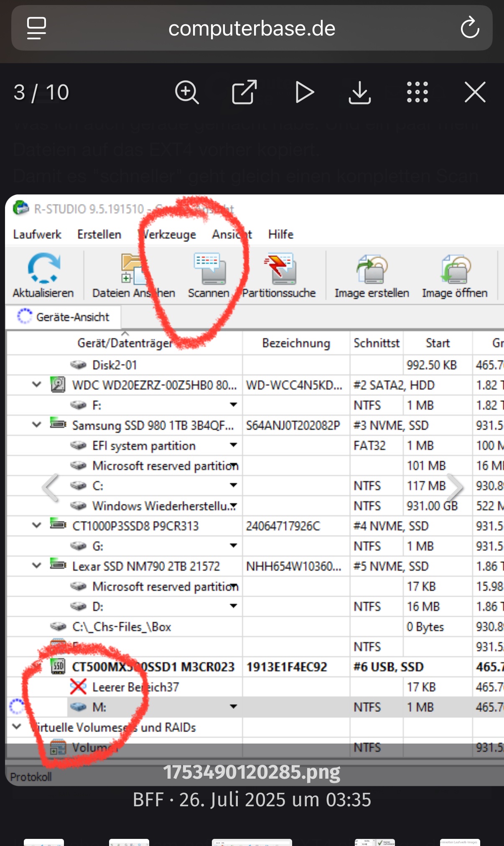Show thumbnail grid icon
The image size is (504, 846).
pyautogui.click(x=417, y=92)
